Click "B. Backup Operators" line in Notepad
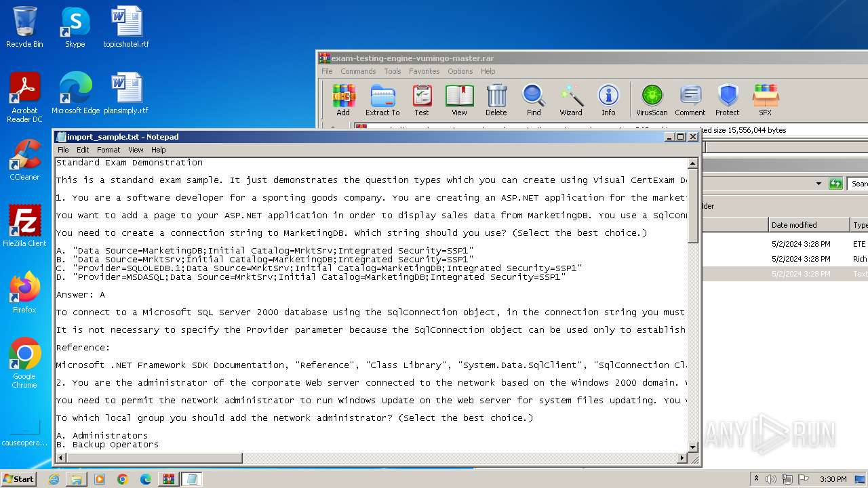The image size is (868, 488). point(108,445)
